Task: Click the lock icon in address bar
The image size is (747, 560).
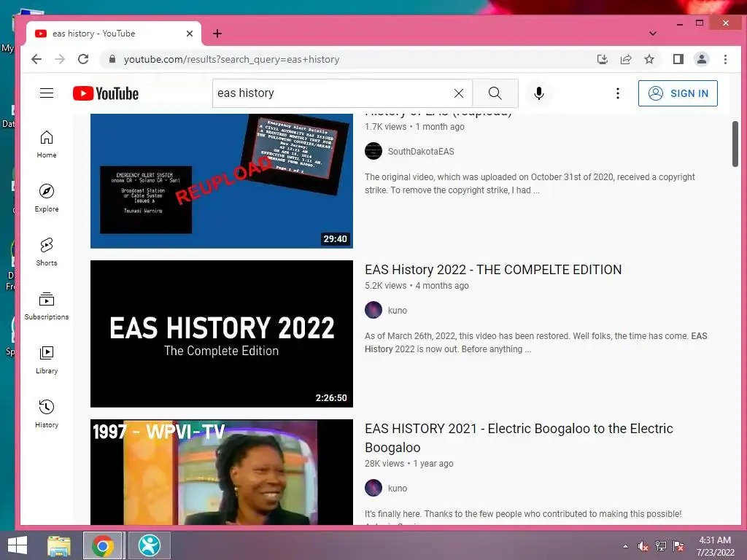Action: tap(112, 59)
